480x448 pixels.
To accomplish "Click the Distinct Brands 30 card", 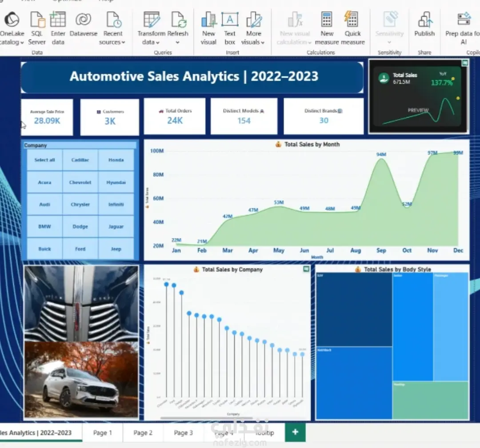I will pyautogui.click(x=324, y=116).
